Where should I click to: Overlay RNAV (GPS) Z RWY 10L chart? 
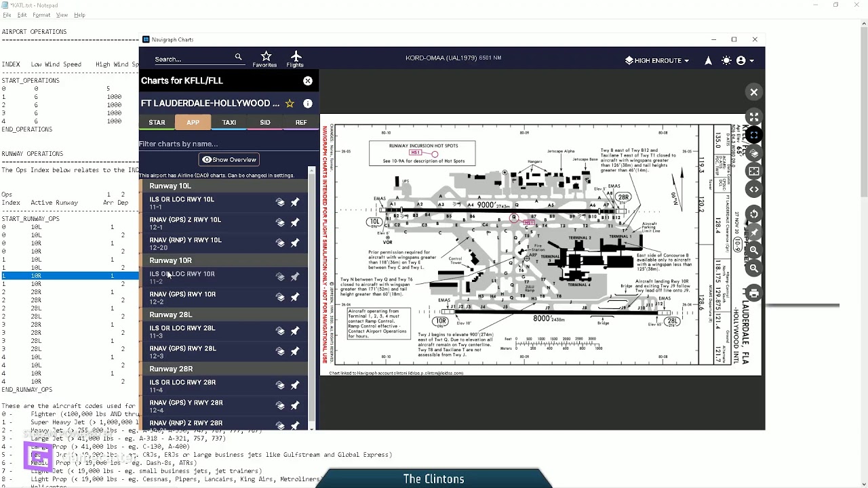[280, 222]
